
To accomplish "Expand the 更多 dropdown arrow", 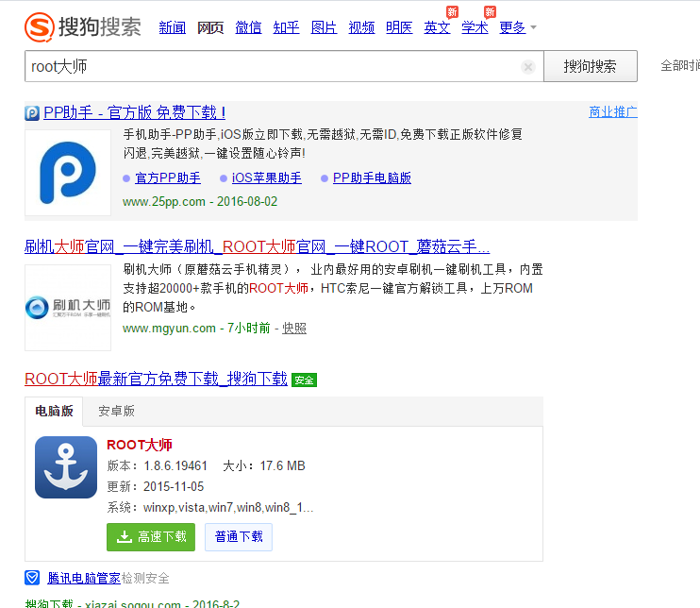I will pos(533,27).
